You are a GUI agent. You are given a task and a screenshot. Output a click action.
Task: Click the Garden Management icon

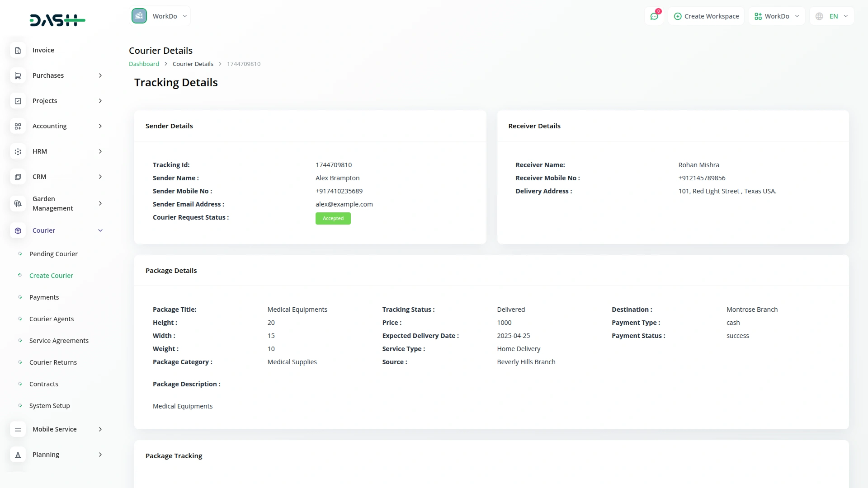pos(18,204)
